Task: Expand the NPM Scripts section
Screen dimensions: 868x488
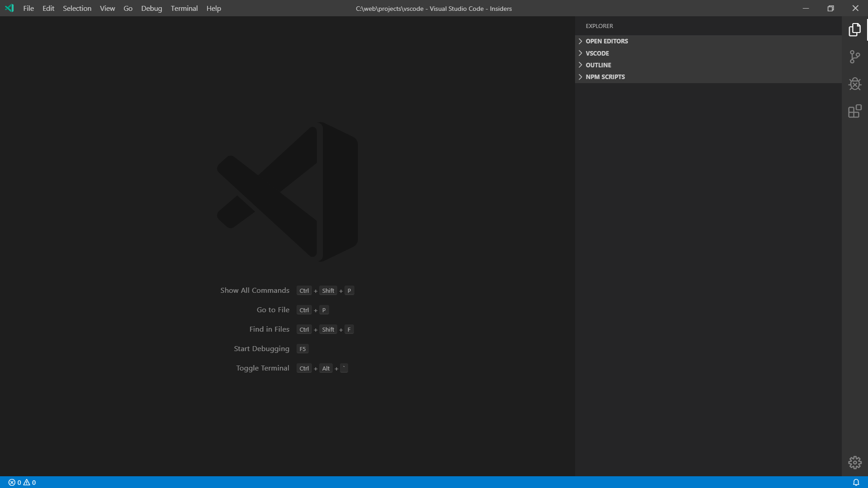Action: tap(605, 77)
